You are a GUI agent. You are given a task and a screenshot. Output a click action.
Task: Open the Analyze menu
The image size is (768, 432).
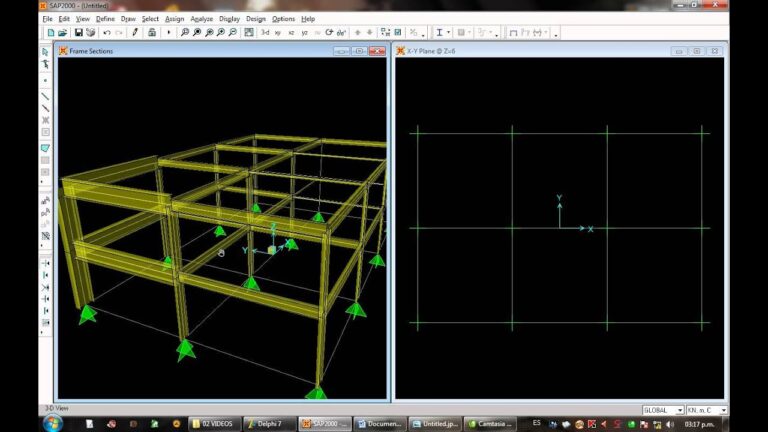tap(201, 19)
